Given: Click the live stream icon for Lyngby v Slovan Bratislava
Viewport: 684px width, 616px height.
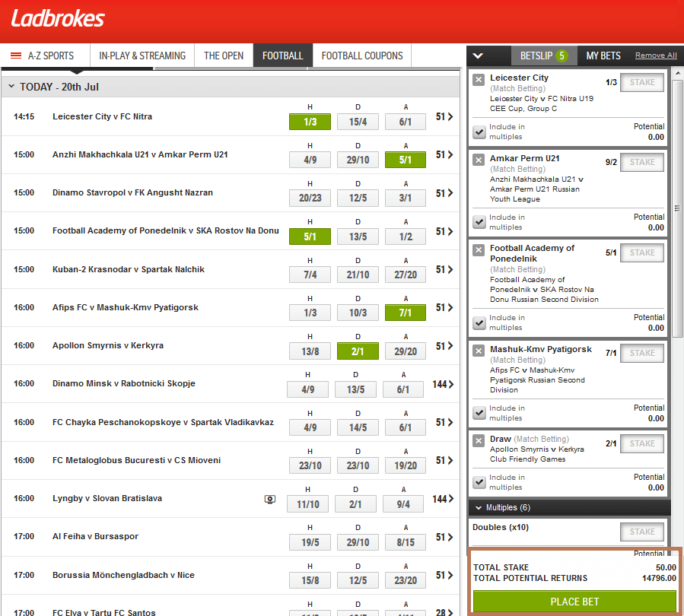Looking at the screenshot, I should click(x=270, y=500).
